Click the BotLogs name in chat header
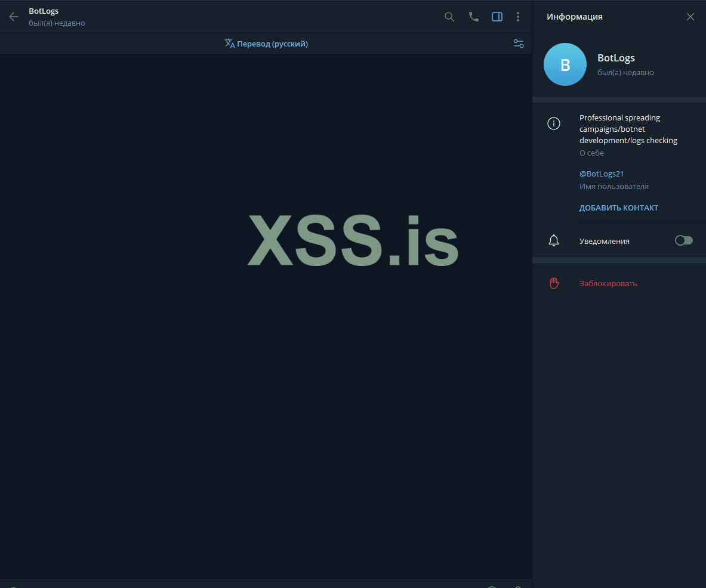This screenshot has width=706, height=588. click(x=44, y=11)
